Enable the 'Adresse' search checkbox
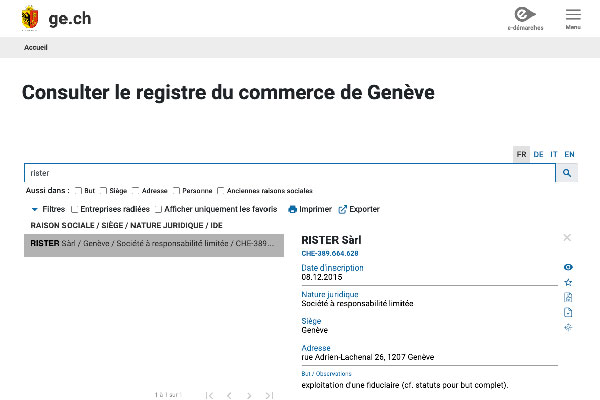The image size is (600, 400). pos(135,191)
